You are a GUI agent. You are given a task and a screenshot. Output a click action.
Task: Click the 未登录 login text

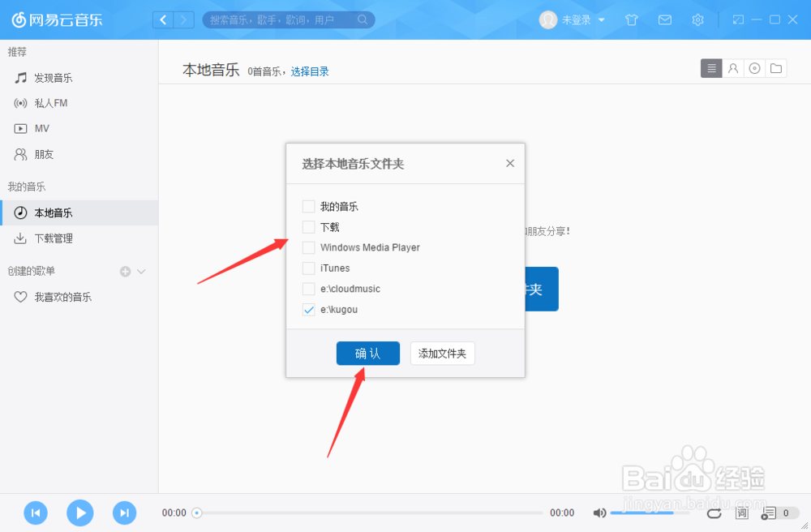(576, 20)
